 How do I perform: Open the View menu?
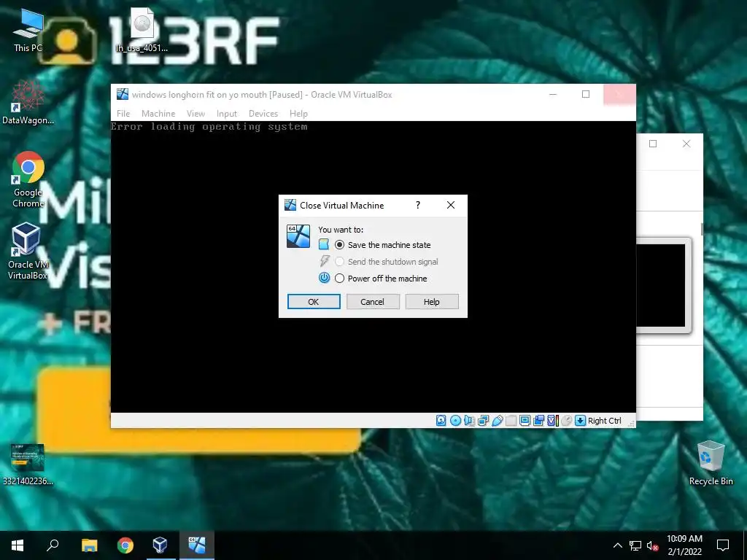pyautogui.click(x=196, y=113)
